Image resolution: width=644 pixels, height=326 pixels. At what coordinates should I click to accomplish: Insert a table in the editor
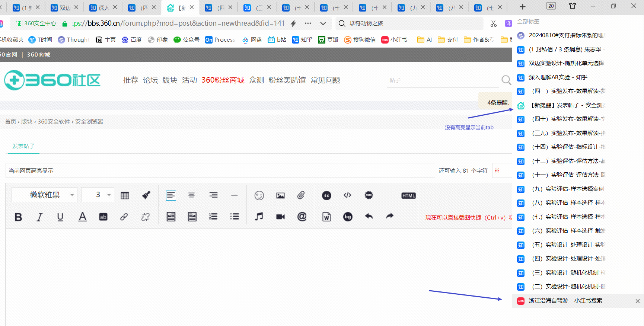125,195
